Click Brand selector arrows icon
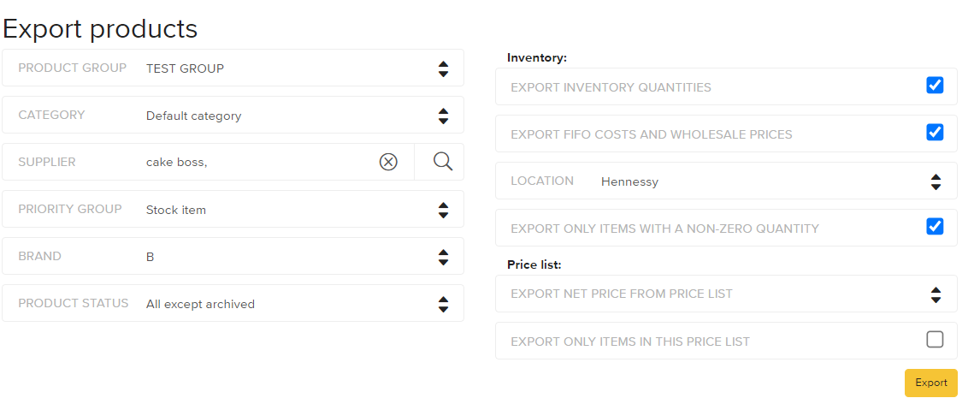 443,257
